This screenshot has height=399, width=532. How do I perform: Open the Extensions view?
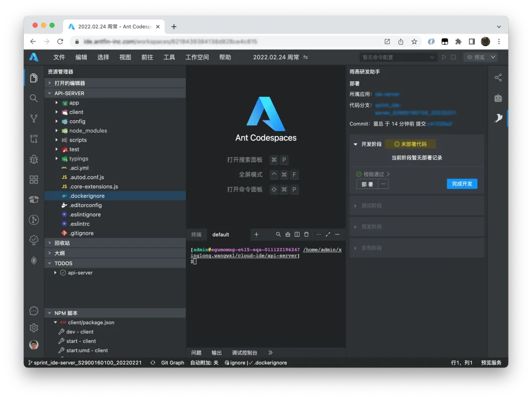tap(33, 180)
